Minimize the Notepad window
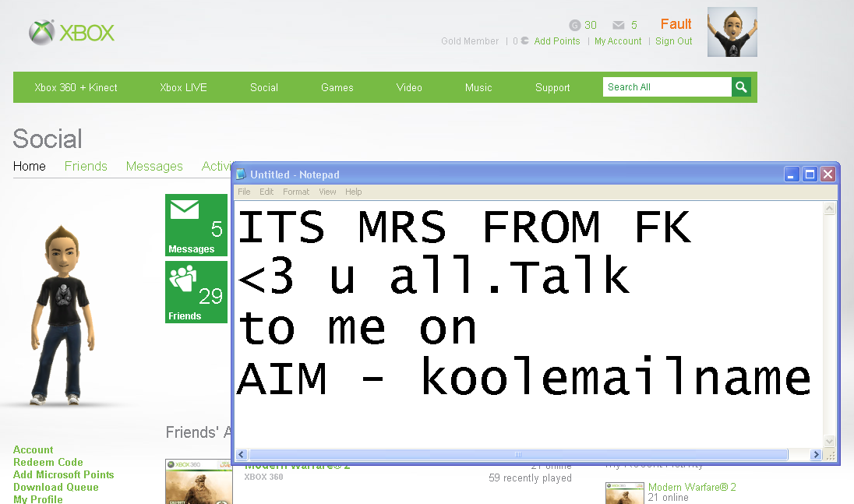This screenshot has height=504, width=854. [792, 174]
